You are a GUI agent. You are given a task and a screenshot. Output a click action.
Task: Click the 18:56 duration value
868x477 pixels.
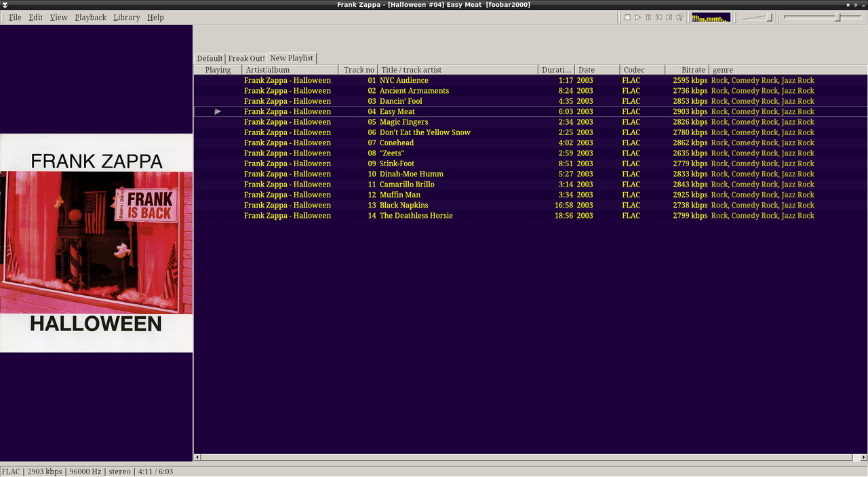coord(564,216)
